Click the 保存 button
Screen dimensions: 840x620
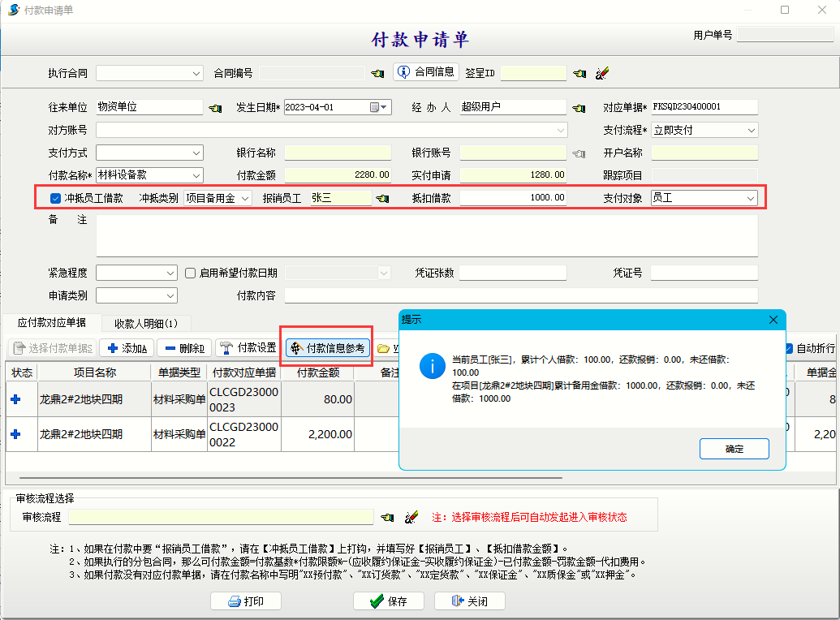[x=388, y=601]
